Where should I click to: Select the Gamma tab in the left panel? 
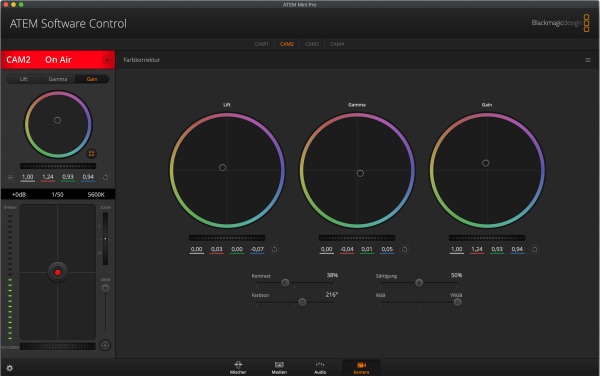(58, 79)
